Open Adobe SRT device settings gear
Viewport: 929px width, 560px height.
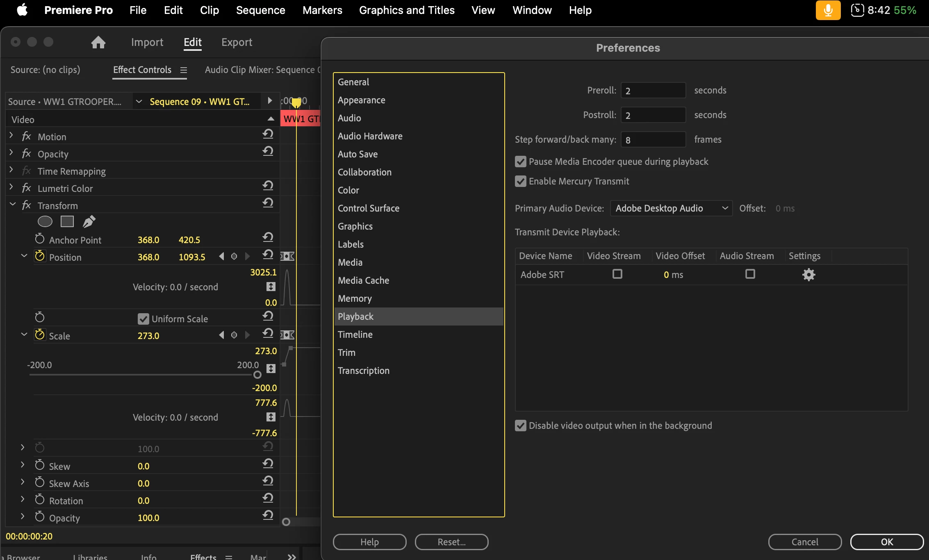[808, 274]
